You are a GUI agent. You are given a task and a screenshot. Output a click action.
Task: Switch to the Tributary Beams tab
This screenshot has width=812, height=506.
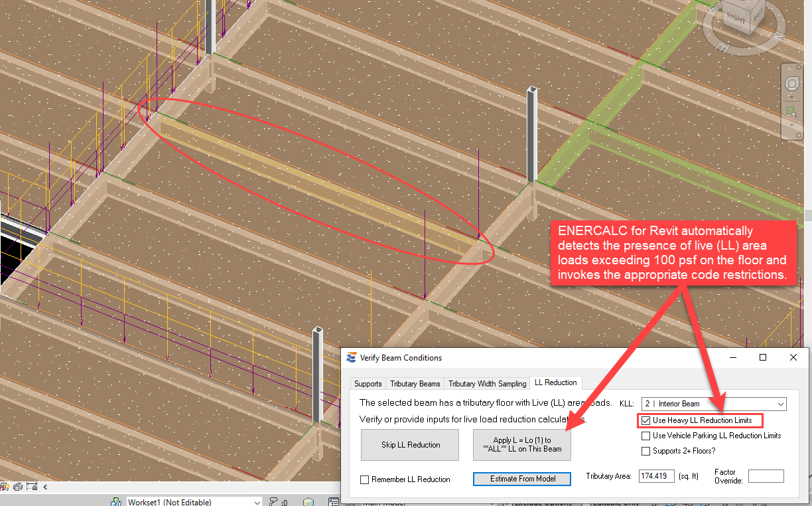click(415, 383)
